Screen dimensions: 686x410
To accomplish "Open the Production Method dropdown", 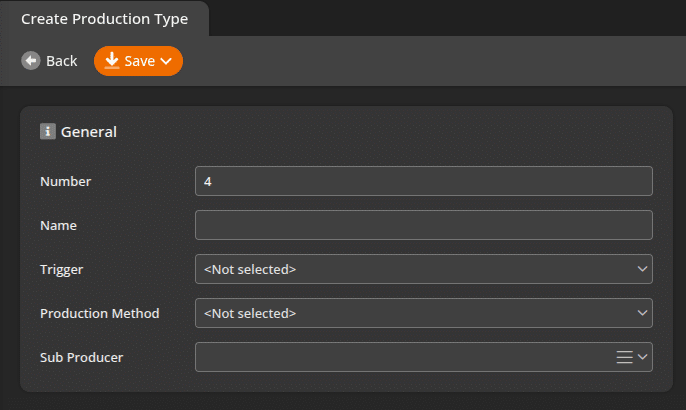I will coord(423,313).
